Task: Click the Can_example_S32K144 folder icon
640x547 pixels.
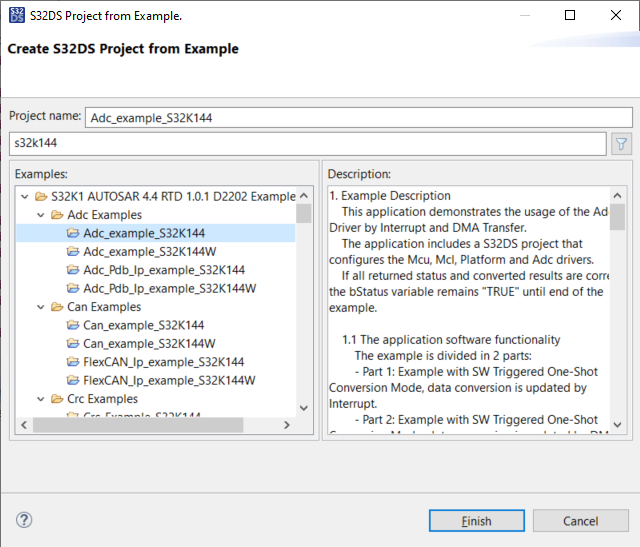Action: pyautogui.click(x=73, y=325)
